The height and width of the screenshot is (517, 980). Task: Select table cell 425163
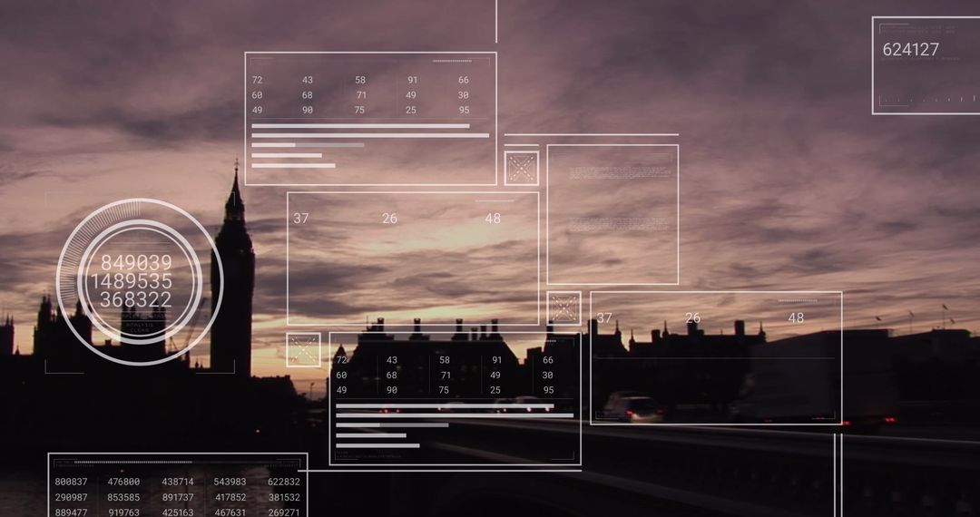coord(178,512)
